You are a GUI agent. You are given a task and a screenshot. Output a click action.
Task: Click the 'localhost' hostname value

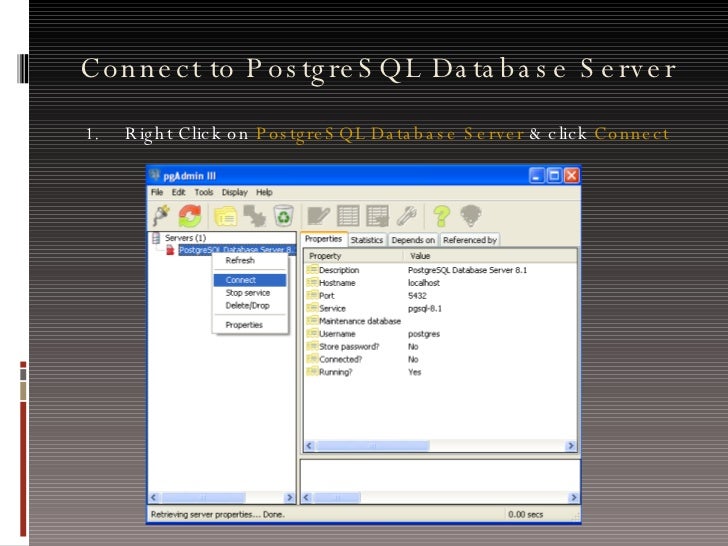pyautogui.click(x=423, y=283)
